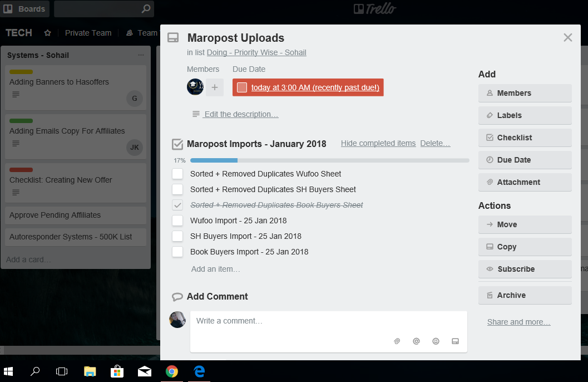Click the search magnifier icon in header
The width and height of the screenshot is (588, 382).
coord(146,8)
